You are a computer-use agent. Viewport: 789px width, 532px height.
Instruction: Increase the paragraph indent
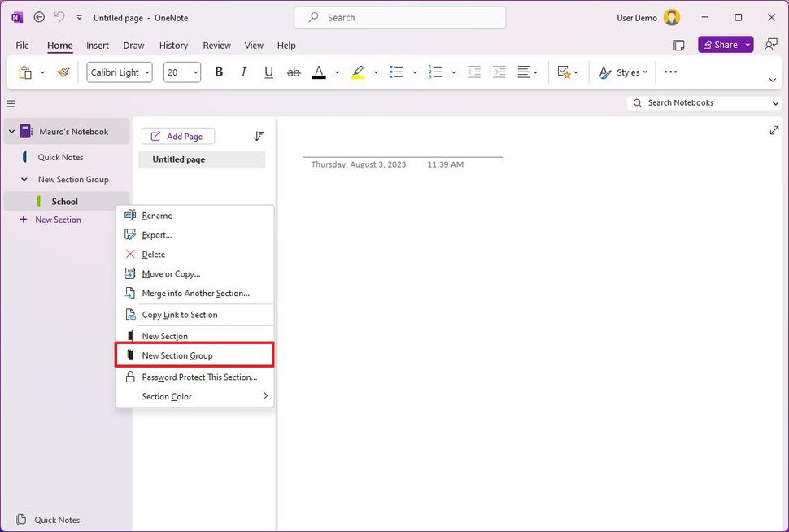click(499, 72)
